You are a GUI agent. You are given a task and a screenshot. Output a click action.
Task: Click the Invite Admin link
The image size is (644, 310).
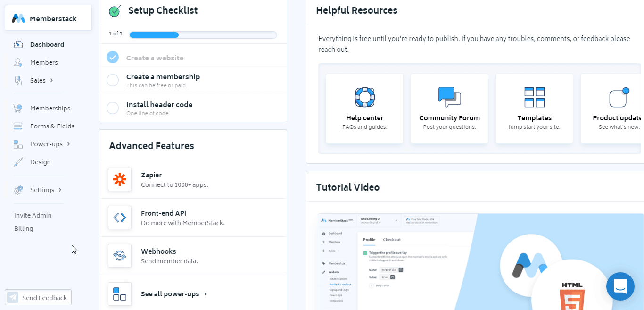(x=33, y=215)
